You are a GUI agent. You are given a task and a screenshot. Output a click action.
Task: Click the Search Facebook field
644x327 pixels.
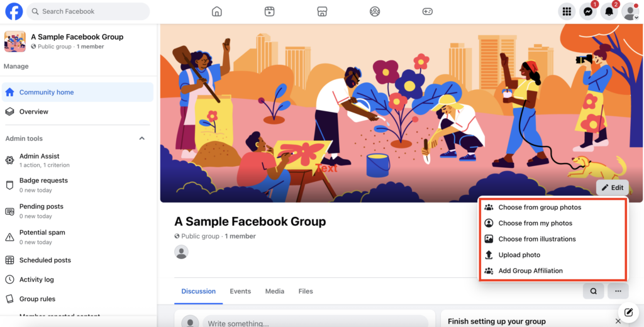coord(88,11)
